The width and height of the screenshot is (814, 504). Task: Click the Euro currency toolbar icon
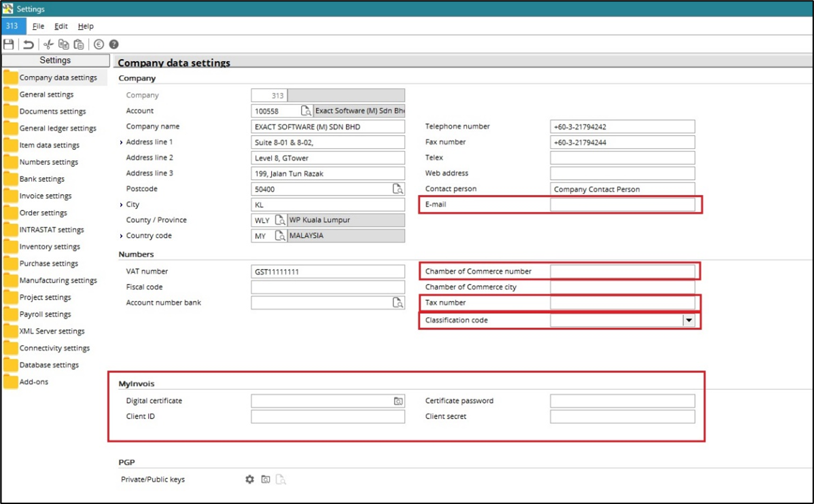(99, 44)
